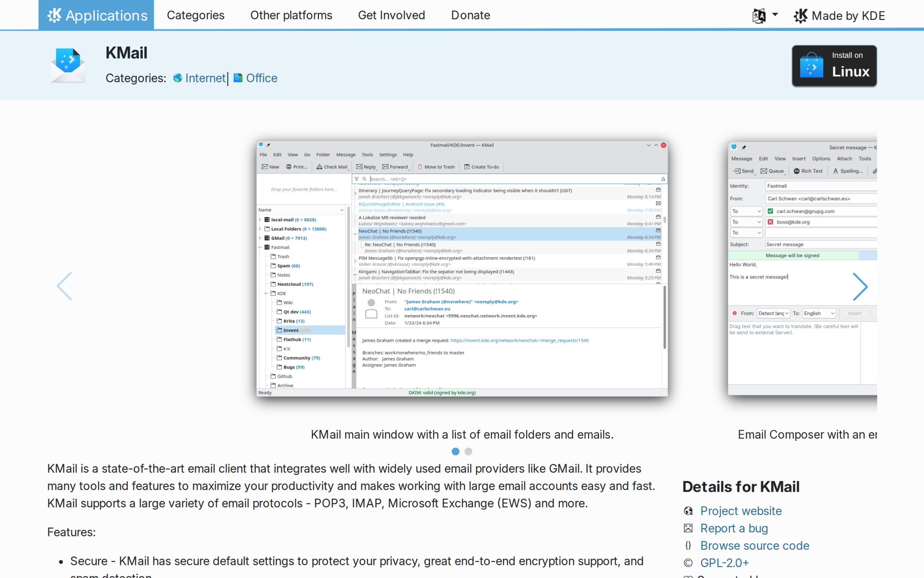Click the caption 'KMail main window with a list'
Viewport: 924px width, 578px height.
pyautogui.click(x=462, y=435)
